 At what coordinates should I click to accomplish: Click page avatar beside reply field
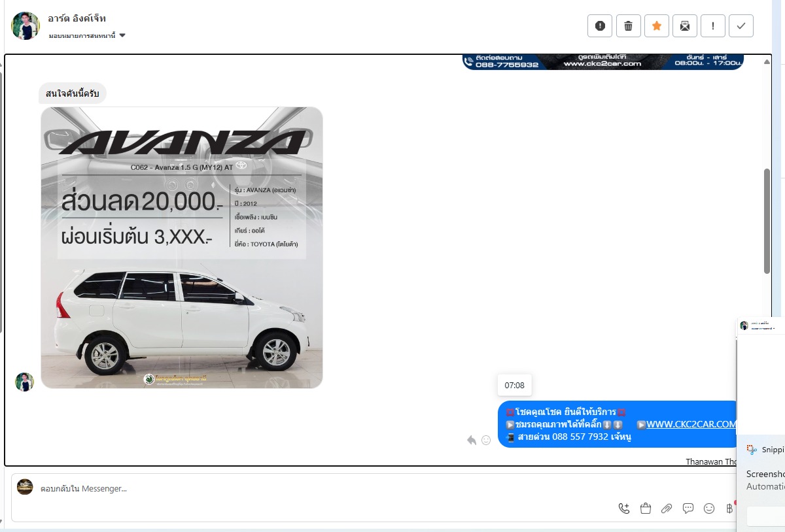(25, 486)
